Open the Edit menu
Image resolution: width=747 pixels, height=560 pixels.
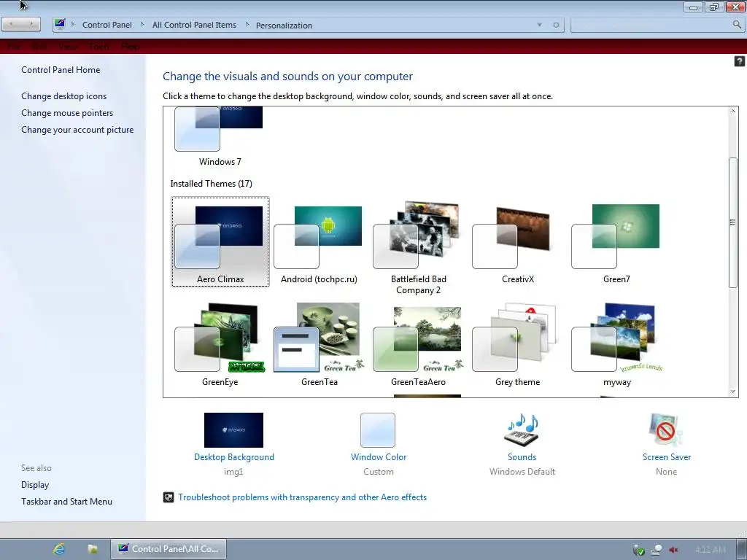(39, 46)
